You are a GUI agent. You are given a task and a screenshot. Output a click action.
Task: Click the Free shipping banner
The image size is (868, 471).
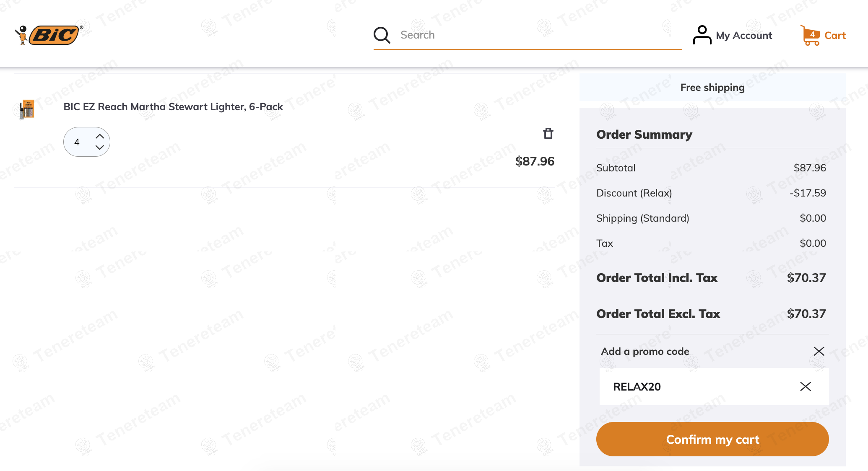(712, 88)
